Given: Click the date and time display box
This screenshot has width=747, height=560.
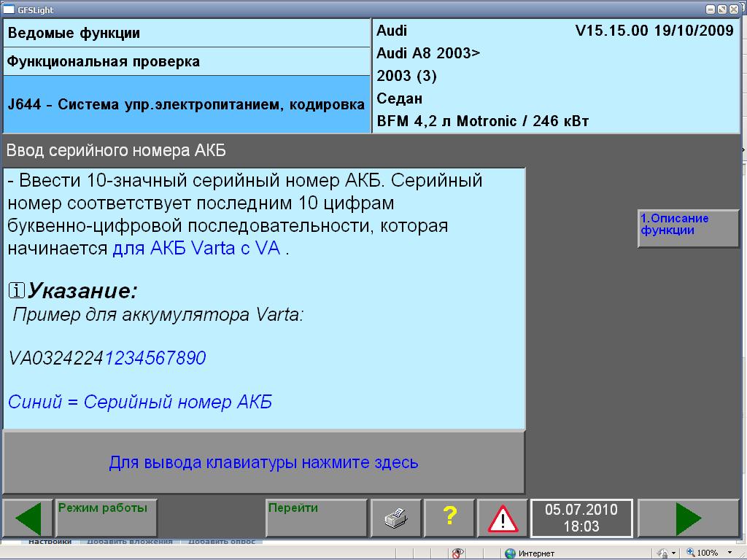Looking at the screenshot, I should pos(581,518).
